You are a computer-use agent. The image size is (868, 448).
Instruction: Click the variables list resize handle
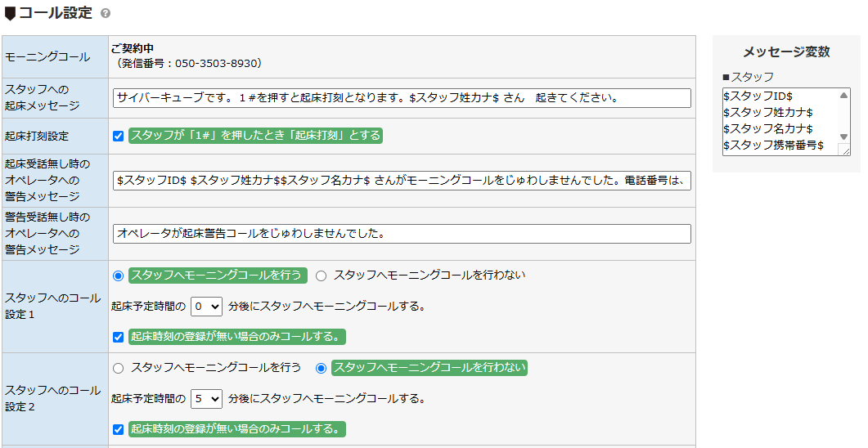click(x=845, y=150)
